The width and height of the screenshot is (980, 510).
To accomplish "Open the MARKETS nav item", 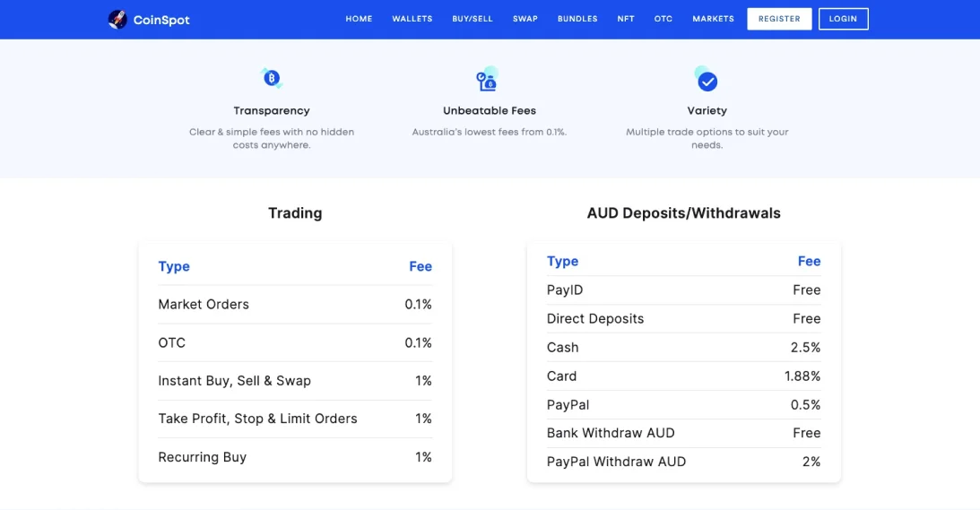I will point(713,19).
